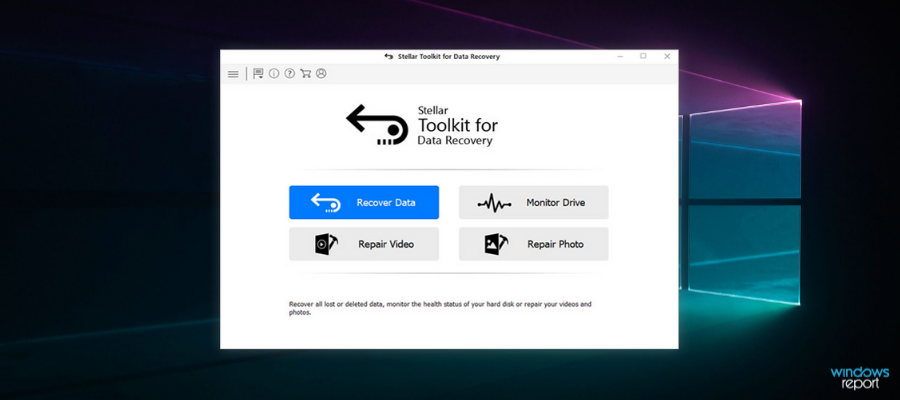Screen dimensions: 900x400
Task: Open the flag dropdown in the toolbar
Action: pyautogui.click(x=258, y=73)
